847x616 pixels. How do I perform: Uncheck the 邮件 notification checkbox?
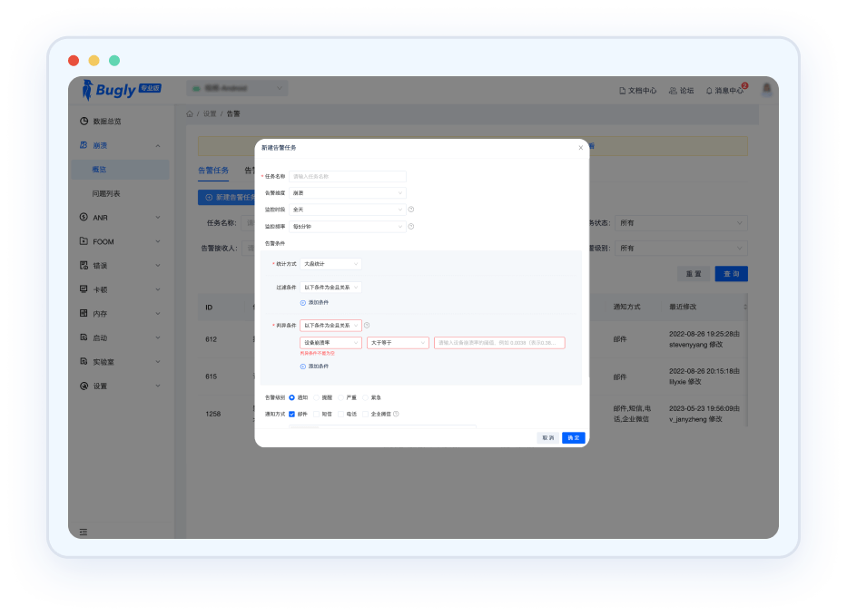click(291, 414)
